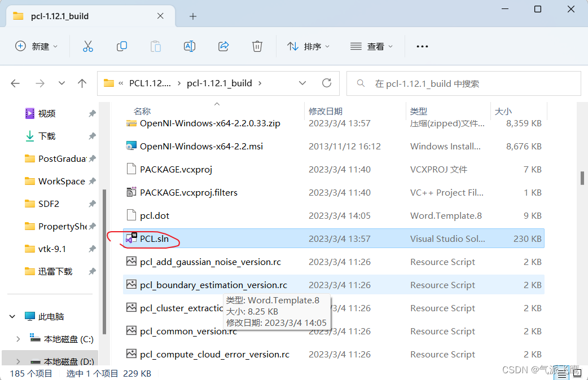The height and width of the screenshot is (380, 588).
Task: Open the 排序 sort dropdown
Action: click(x=308, y=46)
